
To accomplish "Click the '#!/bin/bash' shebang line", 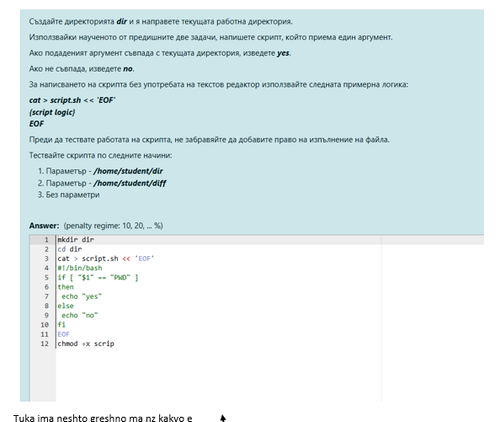I will [80, 268].
